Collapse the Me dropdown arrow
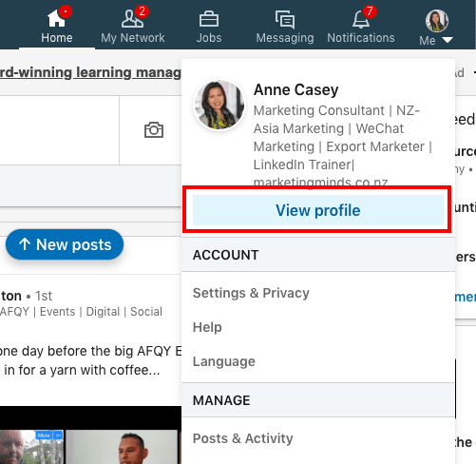 (x=447, y=40)
